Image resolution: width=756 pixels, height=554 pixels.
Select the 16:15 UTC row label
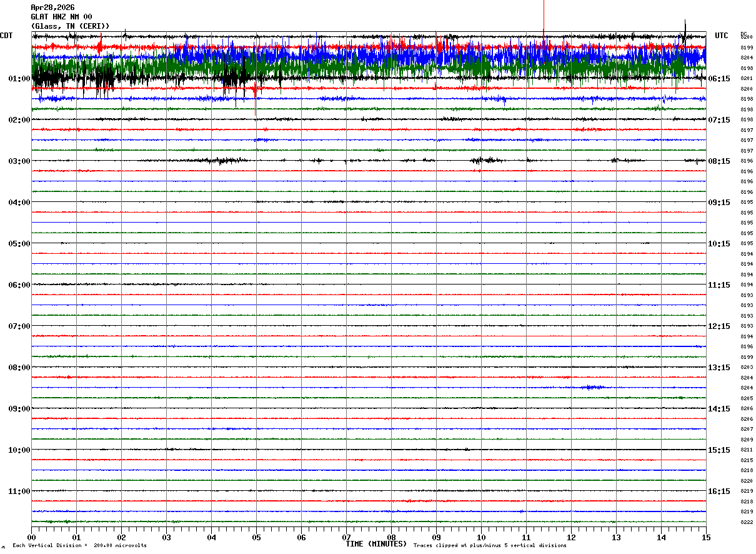(719, 491)
